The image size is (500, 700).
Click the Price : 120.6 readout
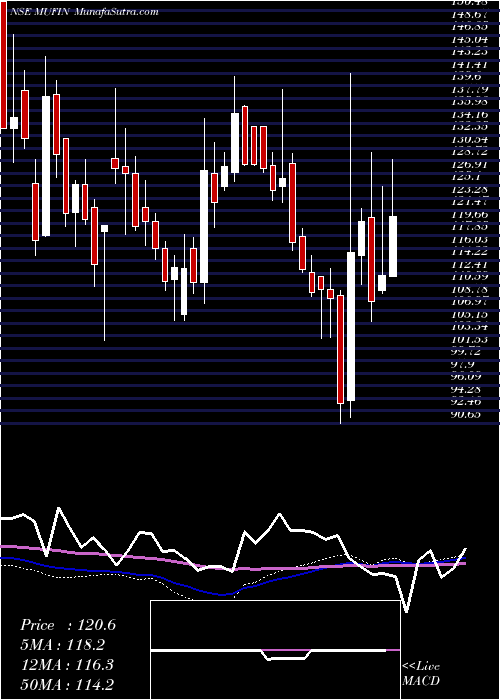click(68, 625)
